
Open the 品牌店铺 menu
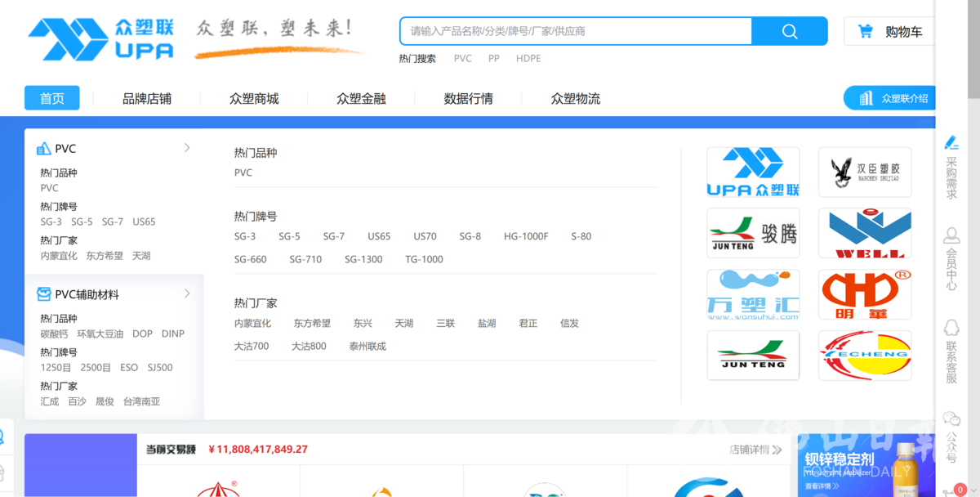pyautogui.click(x=147, y=99)
